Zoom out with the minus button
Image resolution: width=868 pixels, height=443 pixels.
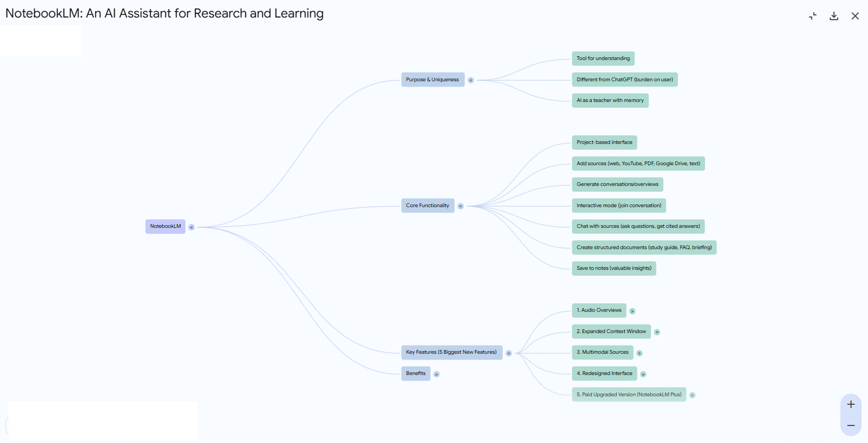[851, 425]
